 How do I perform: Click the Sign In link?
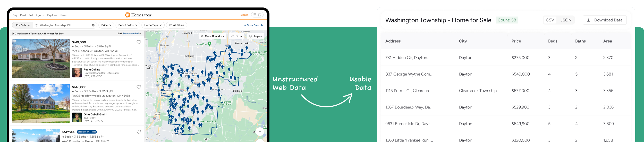[244, 15]
